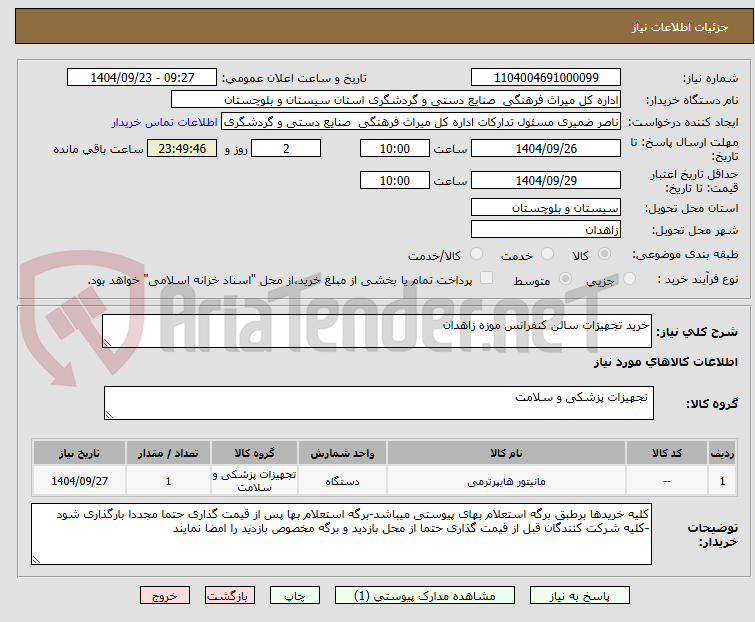Click the public announcement date field 1404/09/23
Screen dimensions: 755x622
(142, 78)
